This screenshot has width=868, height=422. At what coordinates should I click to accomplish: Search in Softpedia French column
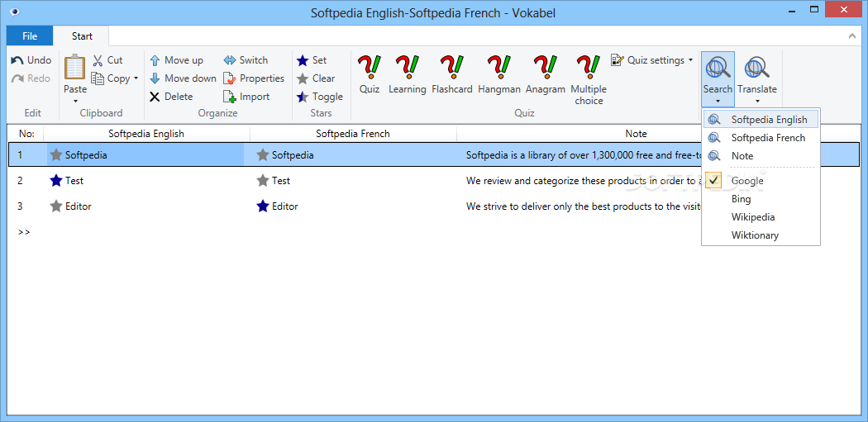click(x=761, y=138)
